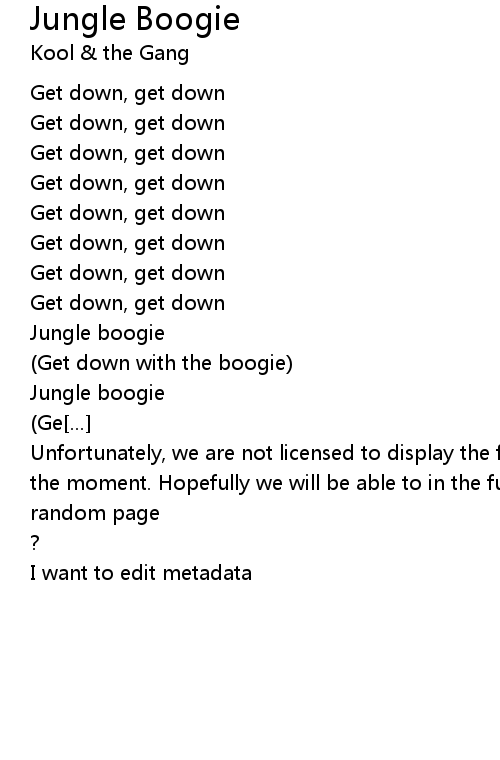Click the eighth Get down, get down line
The image size is (500, 760).
point(128,303)
